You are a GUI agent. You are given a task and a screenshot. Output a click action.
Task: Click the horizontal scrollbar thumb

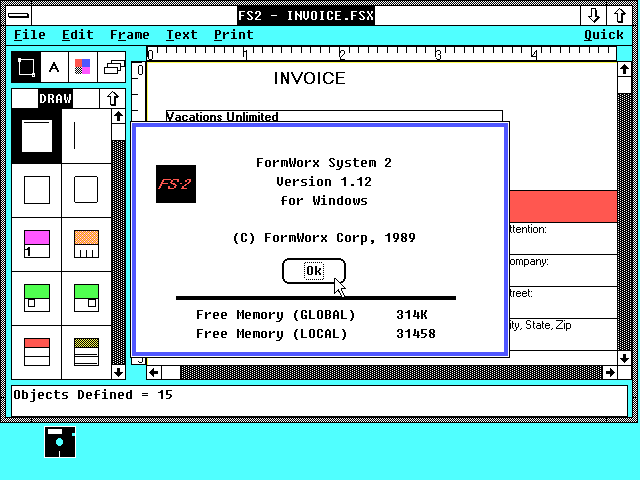tap(171, 372)
